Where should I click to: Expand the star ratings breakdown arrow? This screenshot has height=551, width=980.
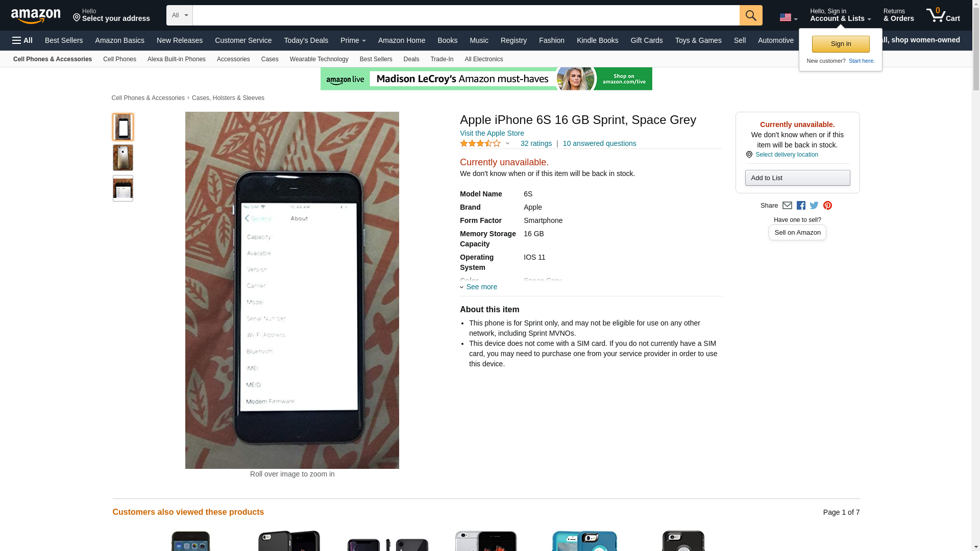[x=507, y=143]
